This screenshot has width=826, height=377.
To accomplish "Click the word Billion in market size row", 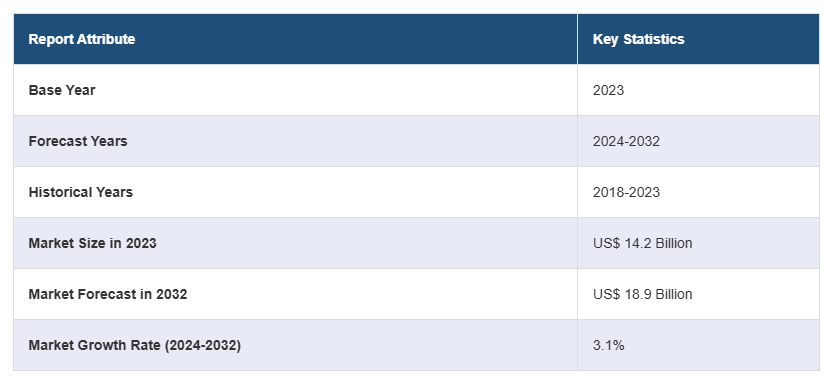I will tap(674, 243).
